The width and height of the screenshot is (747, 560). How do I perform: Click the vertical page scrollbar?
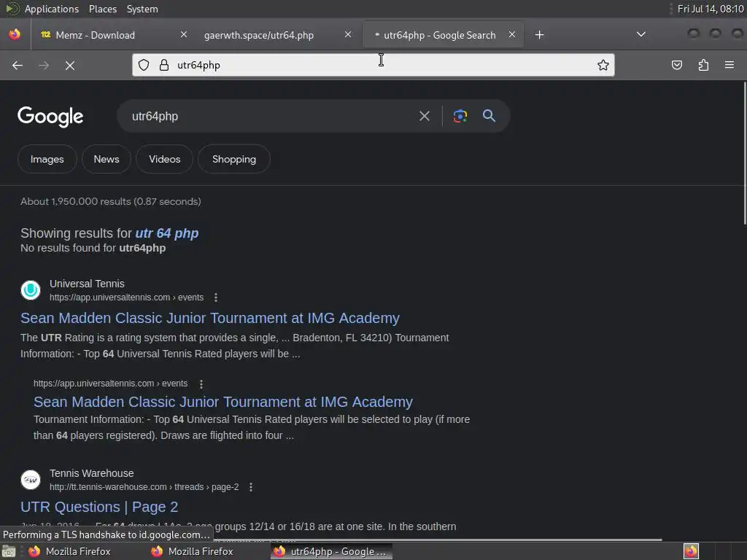pyautogui.click(x=744, y=152)
